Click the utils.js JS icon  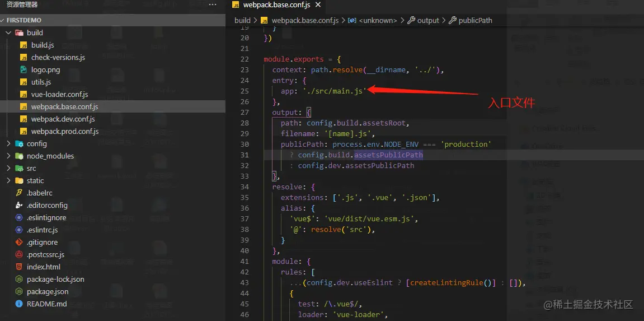click(23, 82)
